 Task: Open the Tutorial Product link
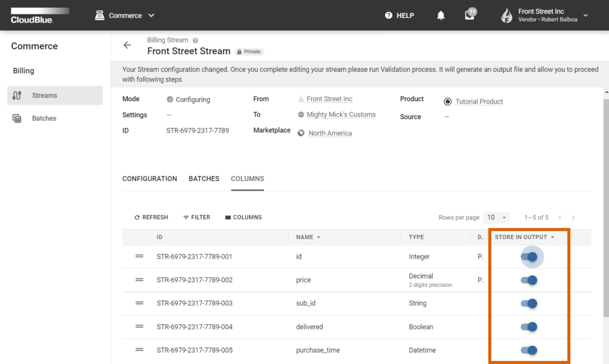(x=479, y=101)
